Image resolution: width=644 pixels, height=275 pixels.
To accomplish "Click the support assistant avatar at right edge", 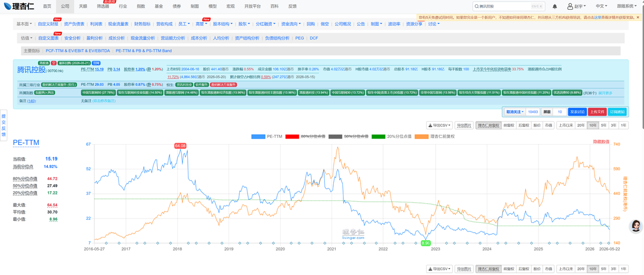I will tap(636, 226).
